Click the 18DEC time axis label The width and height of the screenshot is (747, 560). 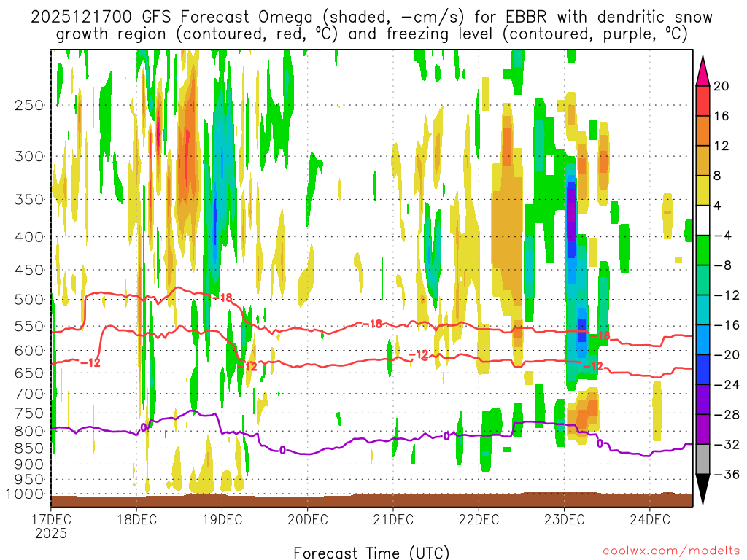137,519
